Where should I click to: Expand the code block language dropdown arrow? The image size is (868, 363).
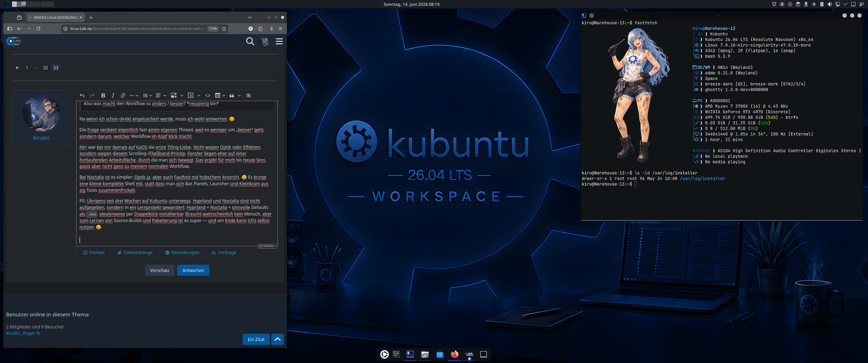tap(198, 95)
